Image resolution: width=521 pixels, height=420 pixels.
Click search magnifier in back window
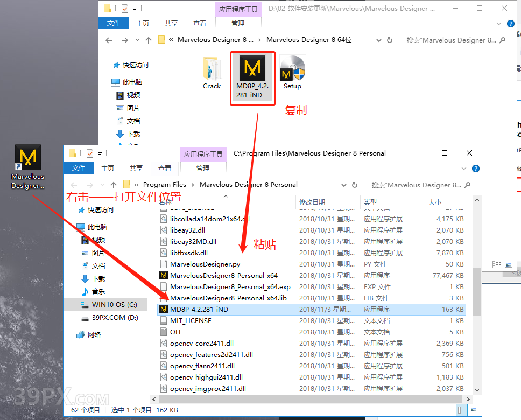pyautogui.click(x=502, y=40)
